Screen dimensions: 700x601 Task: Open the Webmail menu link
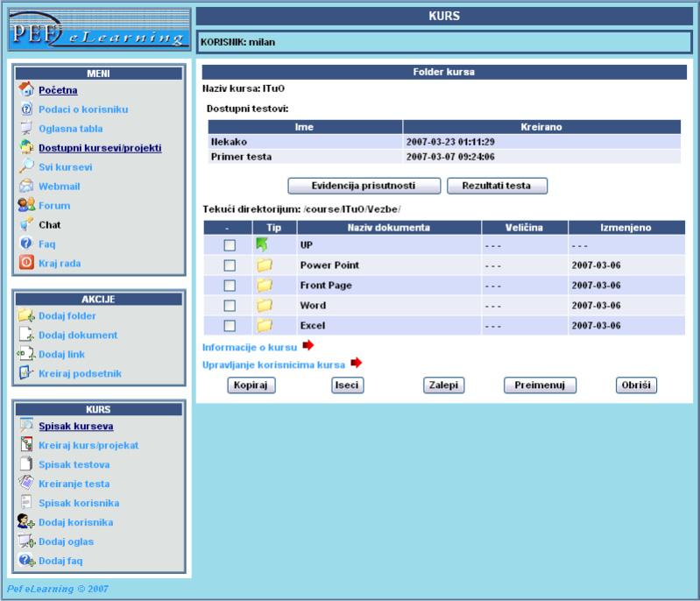60,187
